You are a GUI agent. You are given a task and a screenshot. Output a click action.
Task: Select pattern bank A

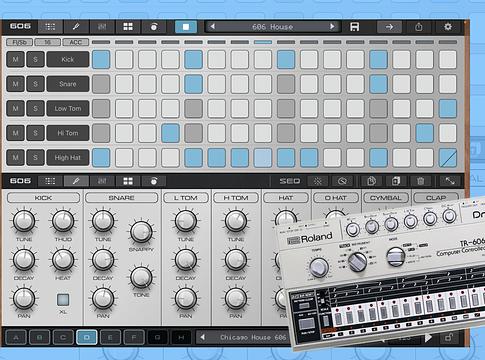(x=16, y=337)
